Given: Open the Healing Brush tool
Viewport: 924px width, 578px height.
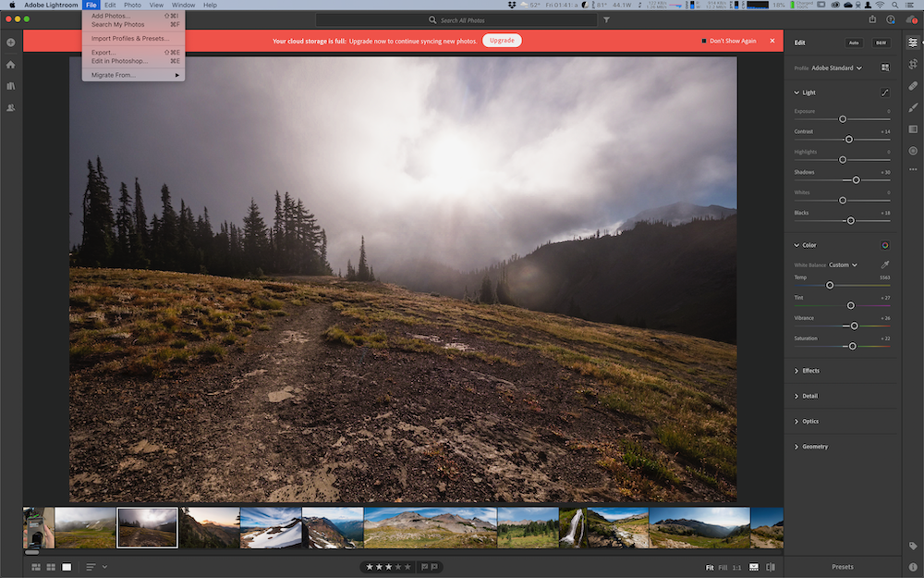Looking at the screenshot, I should pos(913,86).
